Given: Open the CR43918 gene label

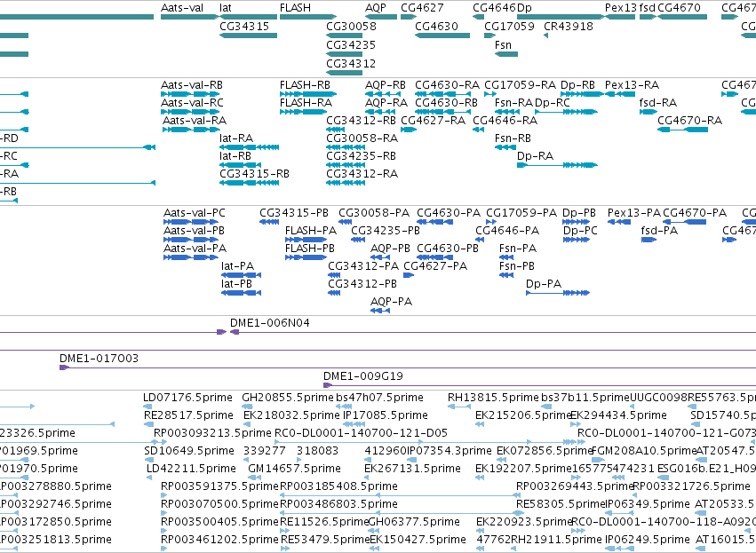Looking at the screenshot, I should point(569,26).
